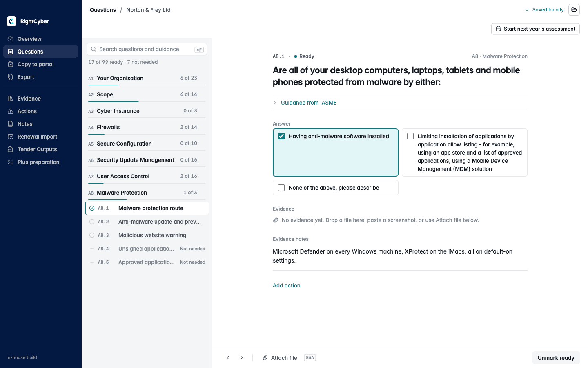Collapse the A8 Malware Protection section

(147, 193)
